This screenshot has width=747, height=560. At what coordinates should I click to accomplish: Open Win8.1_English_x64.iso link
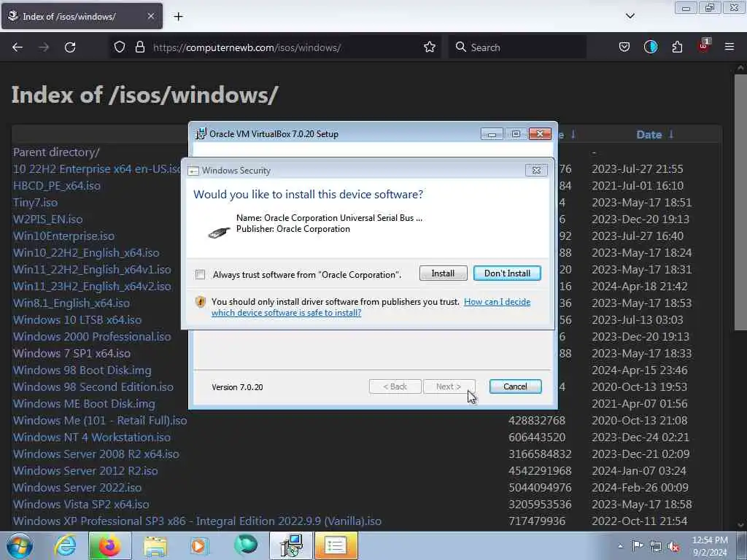(71, 303)
